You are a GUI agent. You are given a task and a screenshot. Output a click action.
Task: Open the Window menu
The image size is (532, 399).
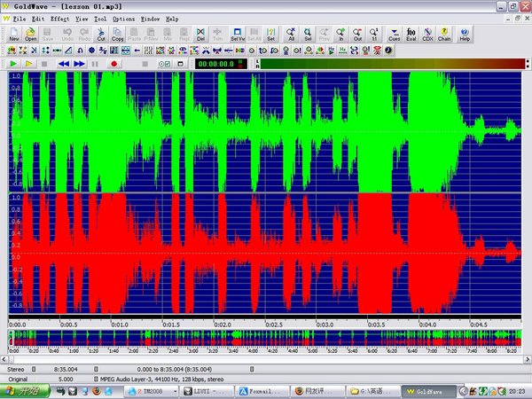(x=150, y=19)
